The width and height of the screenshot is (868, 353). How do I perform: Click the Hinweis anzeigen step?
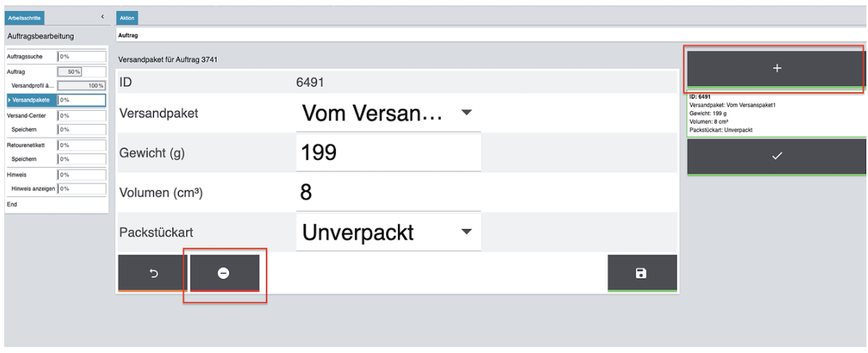33,189
